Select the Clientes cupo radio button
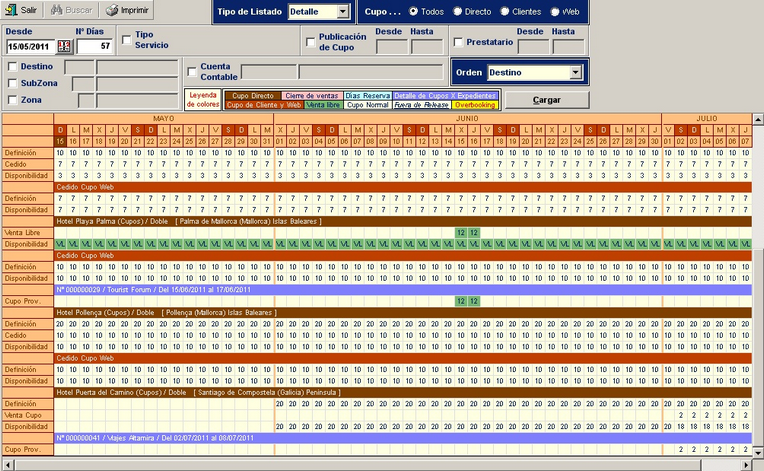Screen dimensions: 764x471 pos(505,11)
